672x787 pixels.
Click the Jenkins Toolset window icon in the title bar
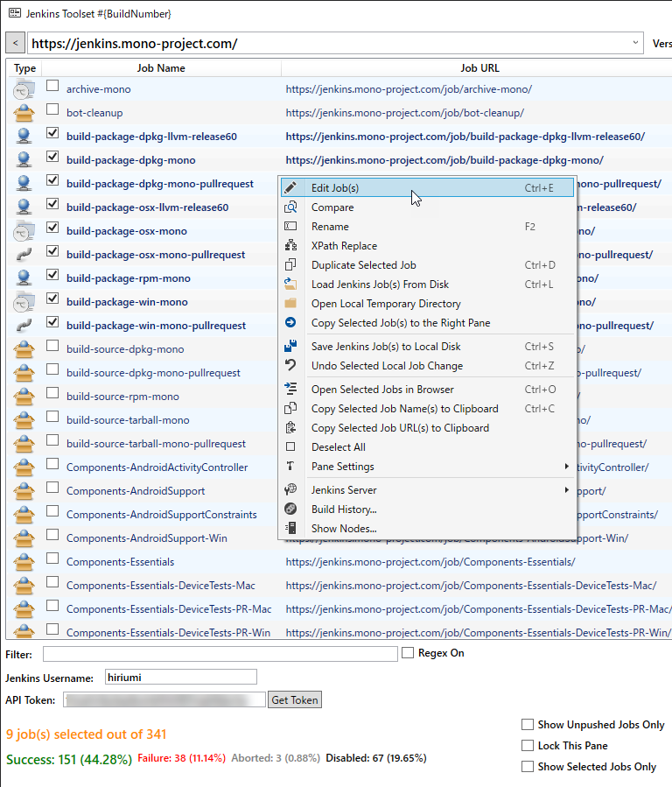pyautogui.click(x=15, y=13)
